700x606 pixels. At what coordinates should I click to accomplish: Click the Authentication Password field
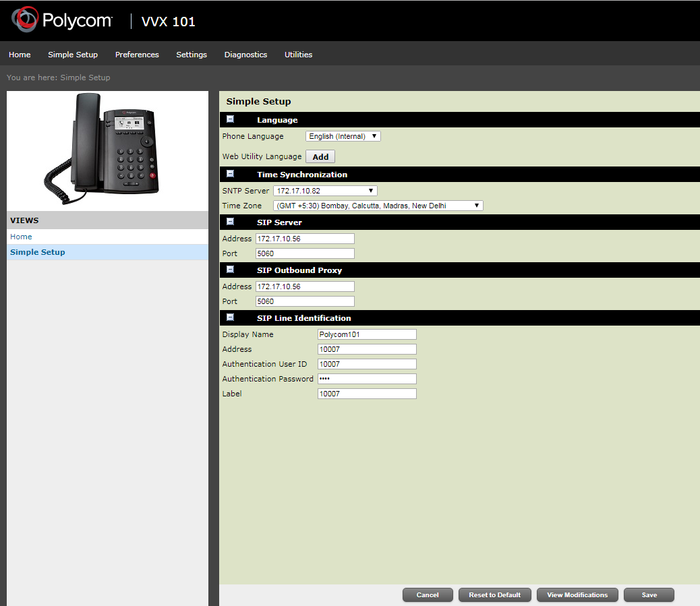coord(367,379)
